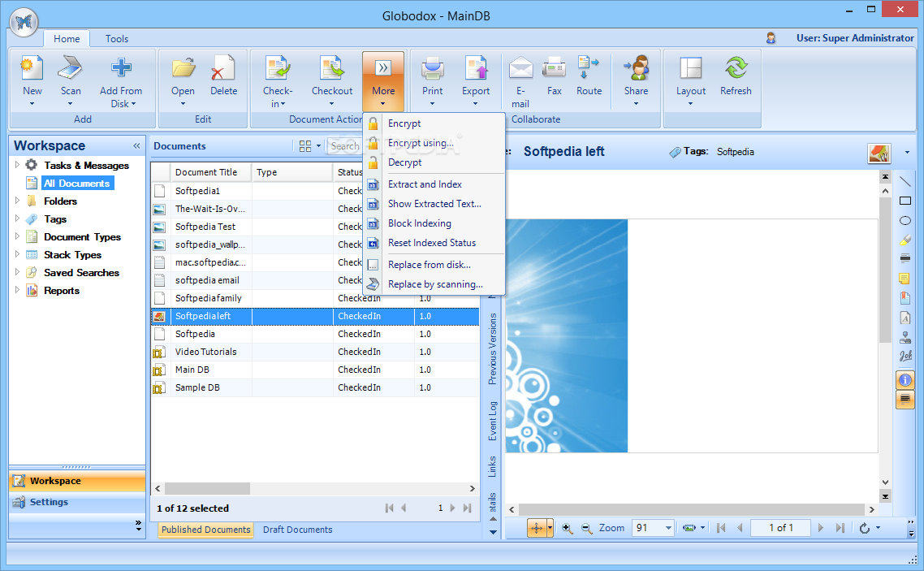Screen dimensions: 924x571
Task: Click the Export icon
Action: click(x=476, y=67)
